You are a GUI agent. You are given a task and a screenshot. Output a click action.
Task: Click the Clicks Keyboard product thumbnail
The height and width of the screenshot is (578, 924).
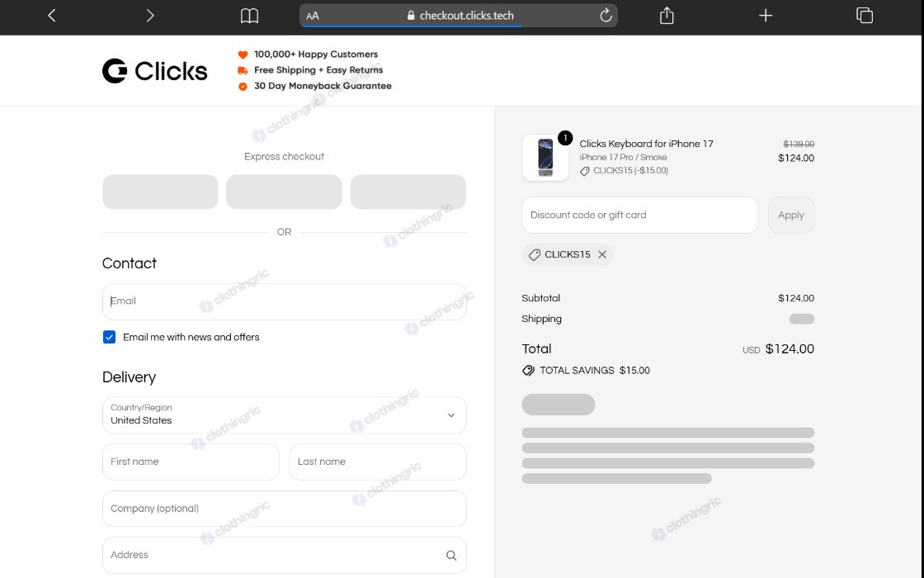[545, 158]
